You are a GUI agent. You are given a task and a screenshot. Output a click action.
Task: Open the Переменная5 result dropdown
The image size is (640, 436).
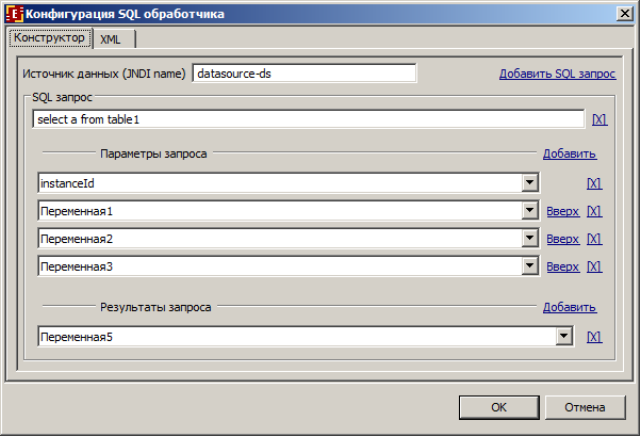click(564, 338)
